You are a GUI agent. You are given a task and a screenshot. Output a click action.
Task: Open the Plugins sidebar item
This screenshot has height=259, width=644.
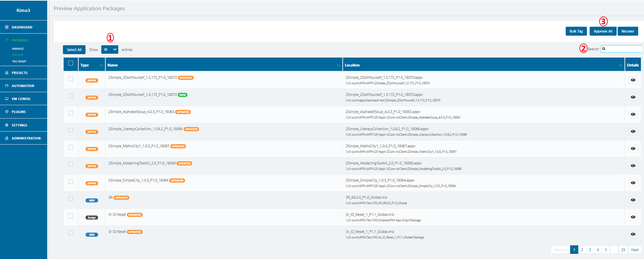click(x=24, y=112)
